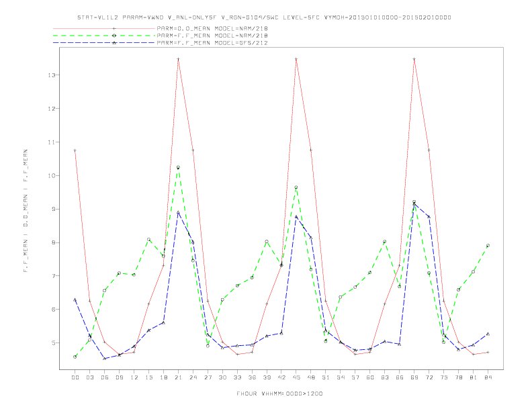Screen dimensions: 532x411
Task: Click x-axis tick label 45
Action: point(296,377)
